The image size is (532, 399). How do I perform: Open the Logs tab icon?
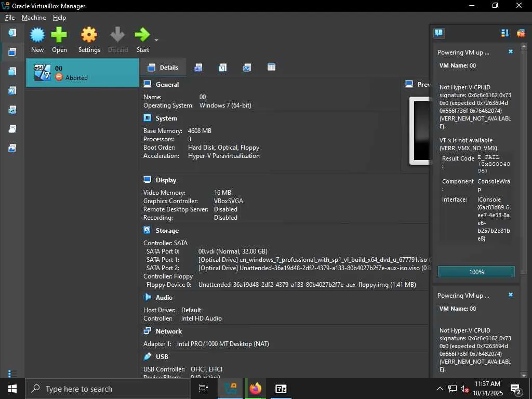(x=222, y=67)
